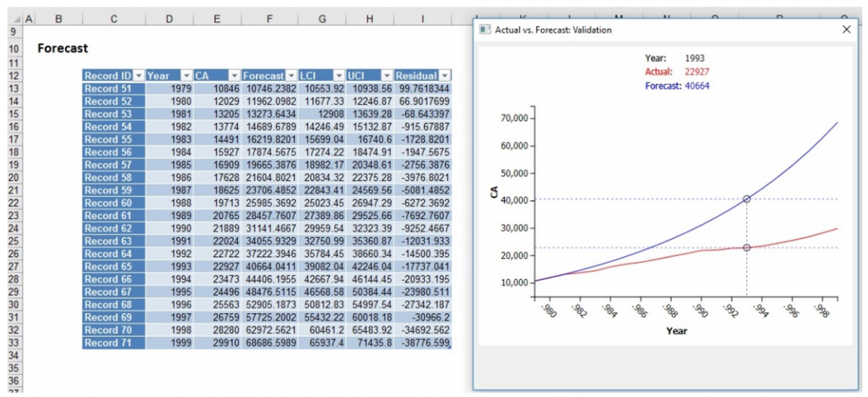This screenshot has height=397, width=868.
Task: Open the UCI column filter dropdown
Action: (387, 76)
